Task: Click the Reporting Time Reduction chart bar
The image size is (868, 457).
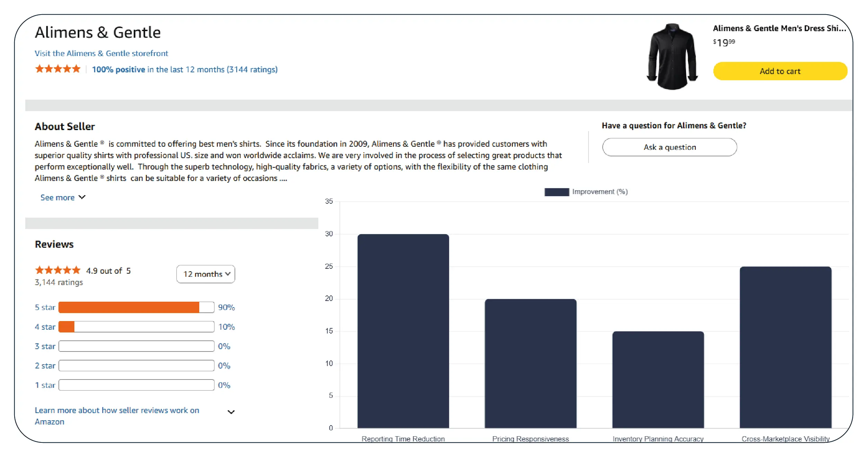Action: [403, 331]
